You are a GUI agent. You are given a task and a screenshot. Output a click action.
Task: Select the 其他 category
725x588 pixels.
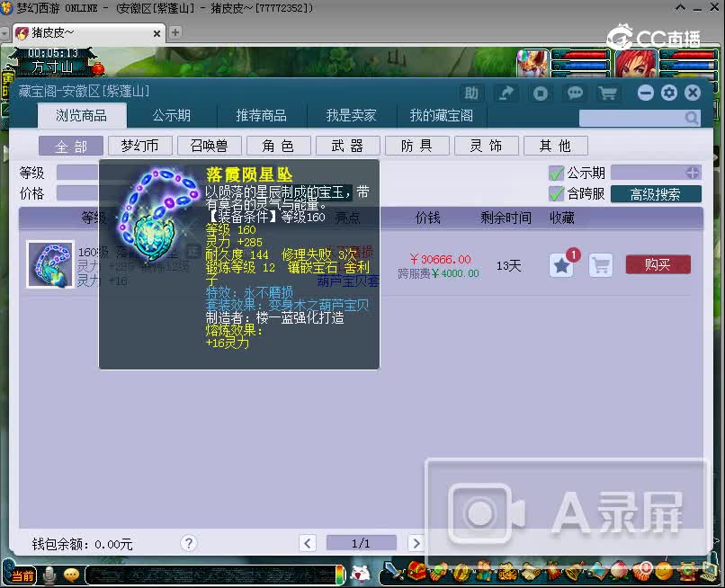[555, 146]
